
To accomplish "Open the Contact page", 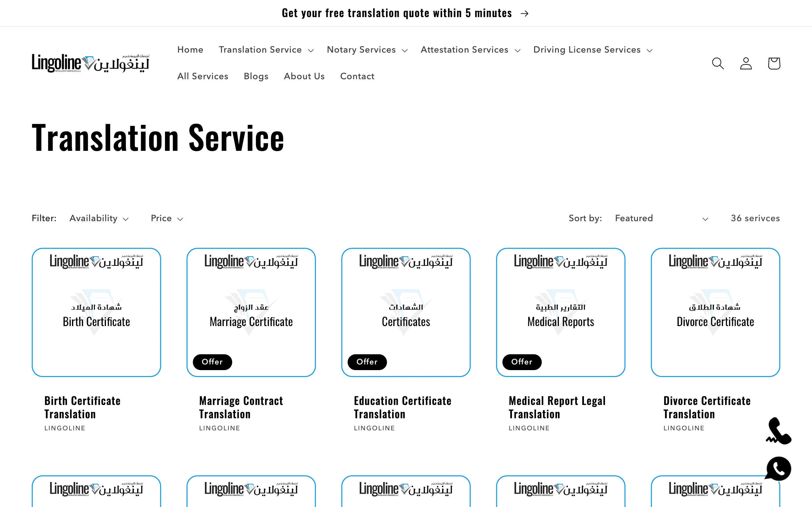I will pos(357,76).
